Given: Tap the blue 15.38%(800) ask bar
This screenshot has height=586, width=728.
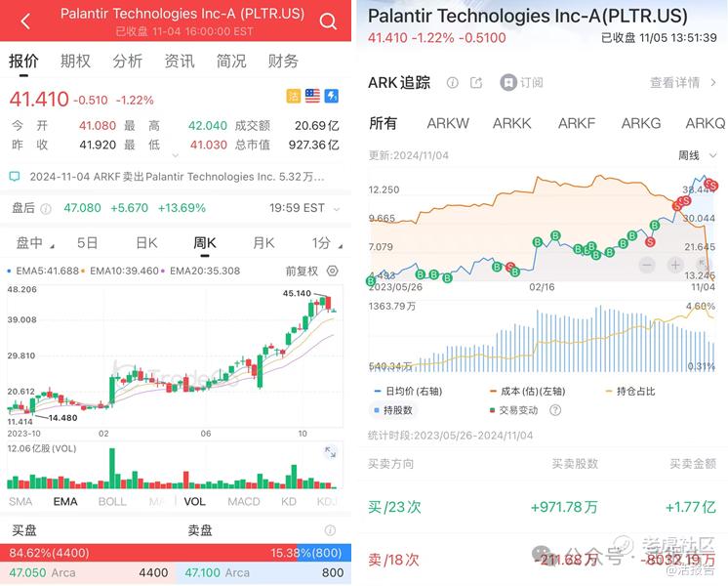Looking at the screenshot, I should click(324, 553).
